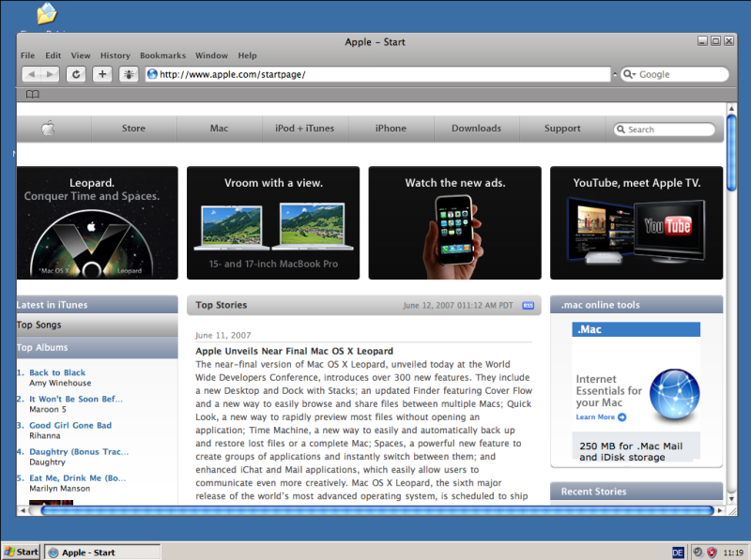This screenshot has width=751, height=560.
Task: Click the Add Bookmark plus button
Action: [102, 74]
